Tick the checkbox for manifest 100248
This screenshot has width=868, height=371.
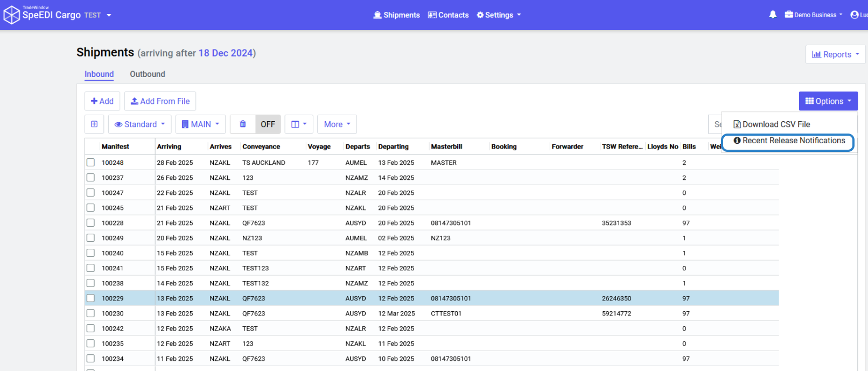[90, 163]
